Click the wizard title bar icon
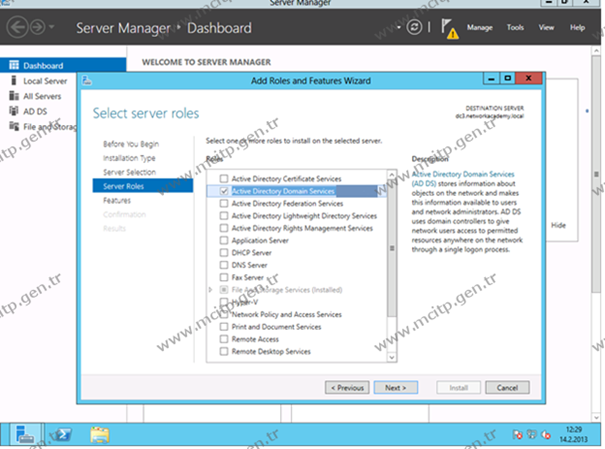The width and height of the screenshot is (605, 449). point(87,80)
